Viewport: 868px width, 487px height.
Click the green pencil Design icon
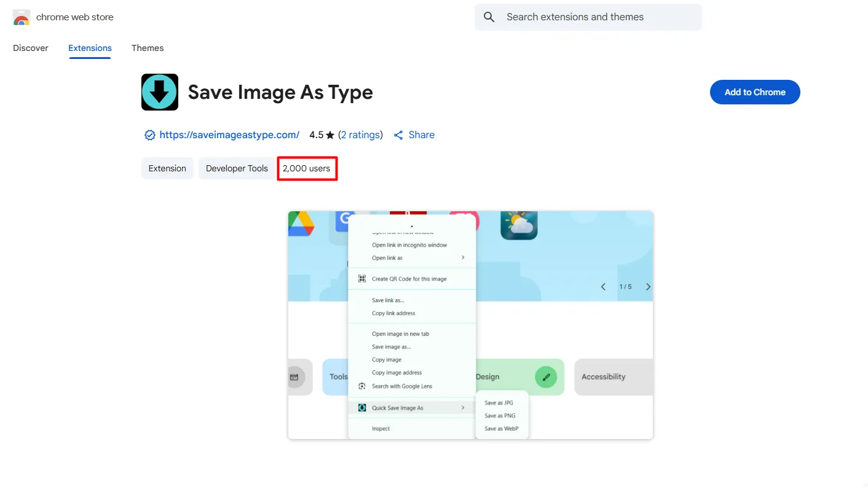coord(546,377)
